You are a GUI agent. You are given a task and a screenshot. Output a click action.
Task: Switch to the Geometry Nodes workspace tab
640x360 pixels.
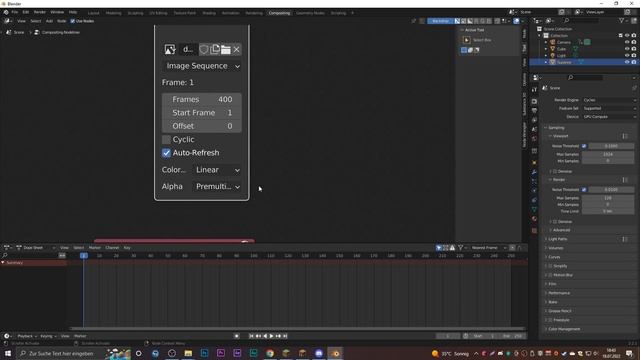click(310, 13)
